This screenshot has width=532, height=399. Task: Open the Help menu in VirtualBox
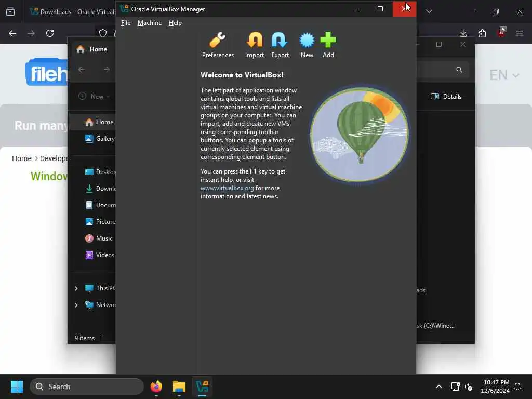point(175,23)
